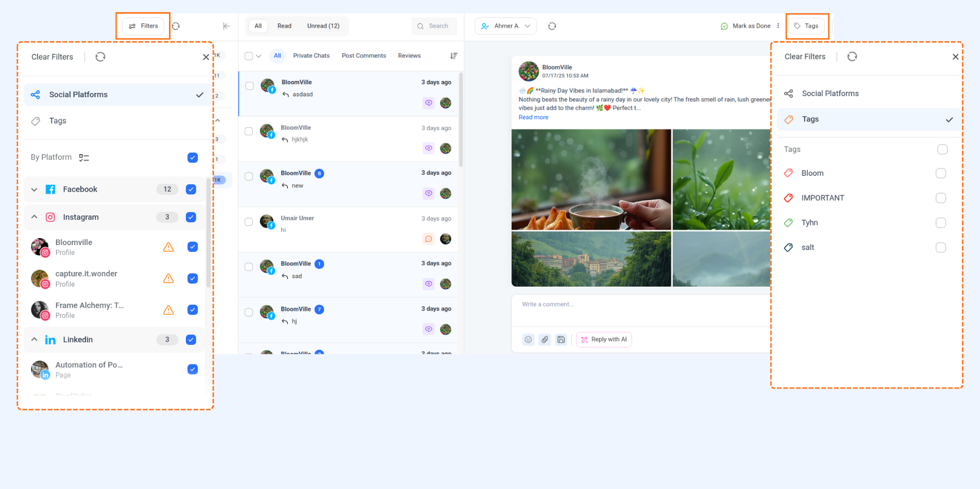Click comment icon on Umair Umer row
Image resolution: width=980 pixels, height=489 pixels.
point(429,239)
